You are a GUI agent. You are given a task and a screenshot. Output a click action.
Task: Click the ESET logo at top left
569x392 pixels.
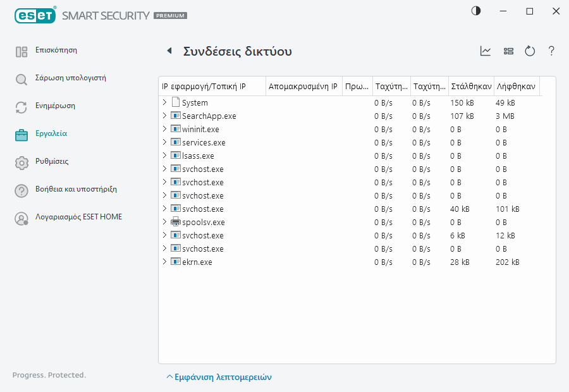pos(32,15)
